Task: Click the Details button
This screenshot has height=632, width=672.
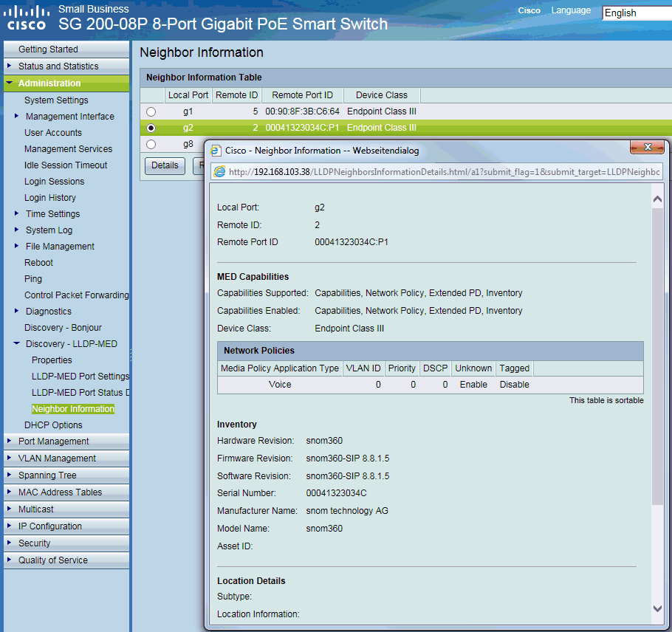Action: click(165, 165)
